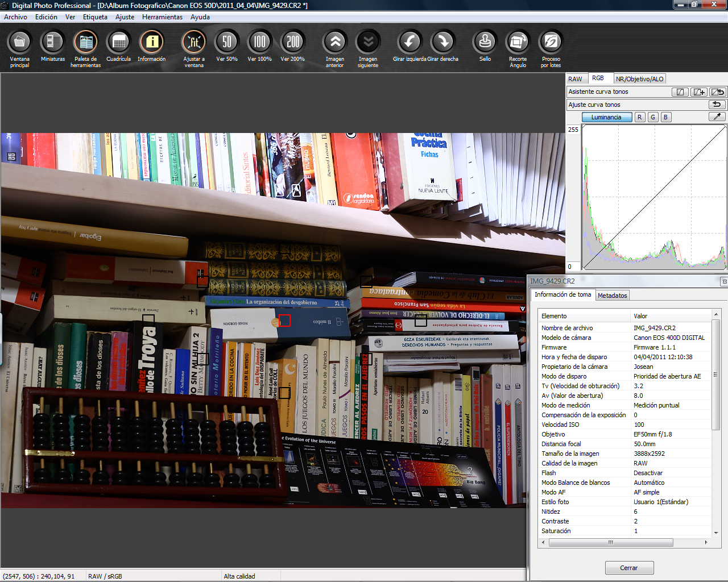
Task: Toggle the Información panel button
Action: [151, 43]
